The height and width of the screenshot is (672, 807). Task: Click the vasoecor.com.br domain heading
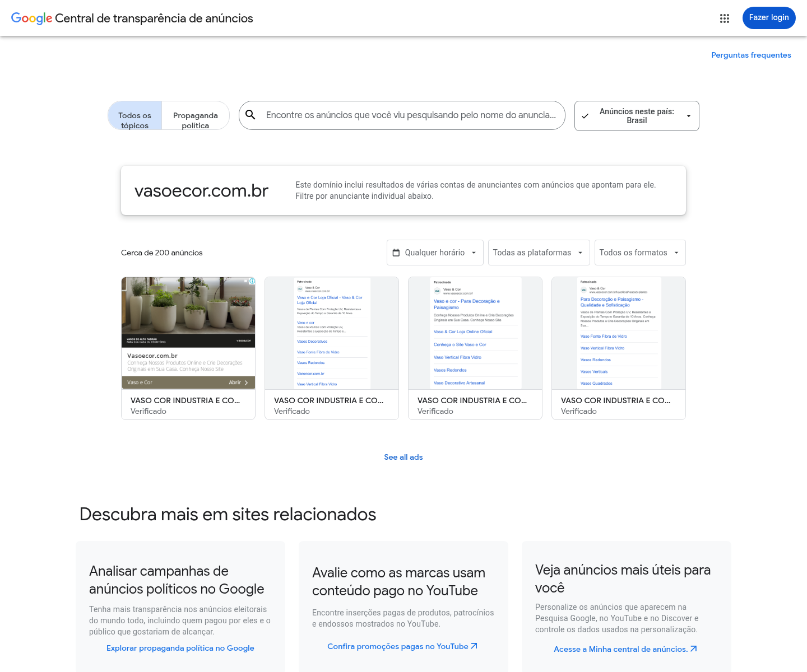[201, 190]
